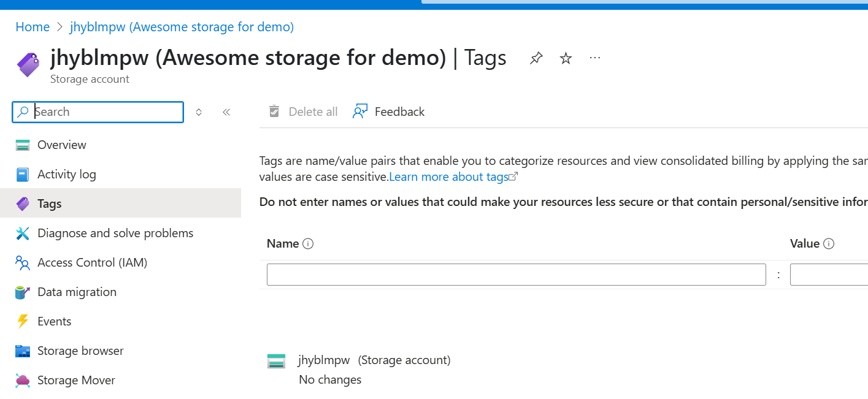Open the Activity log menu item
The width and height of the screenshot is (868, 399).
point(120,175)
